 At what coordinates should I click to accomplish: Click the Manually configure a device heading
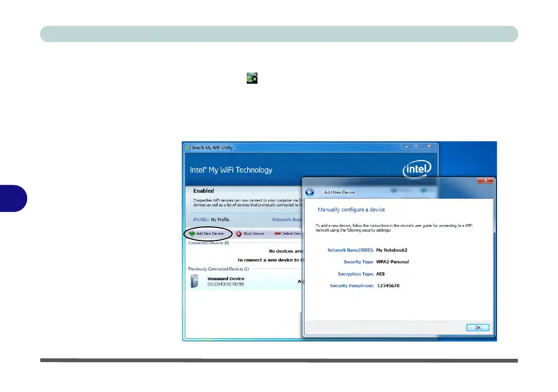[351, 210]
